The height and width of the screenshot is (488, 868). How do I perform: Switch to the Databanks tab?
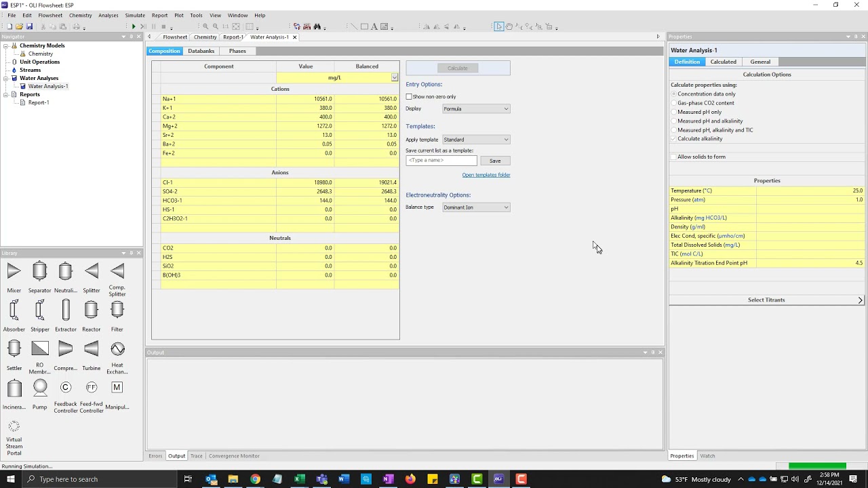click(x=201, y=52)
